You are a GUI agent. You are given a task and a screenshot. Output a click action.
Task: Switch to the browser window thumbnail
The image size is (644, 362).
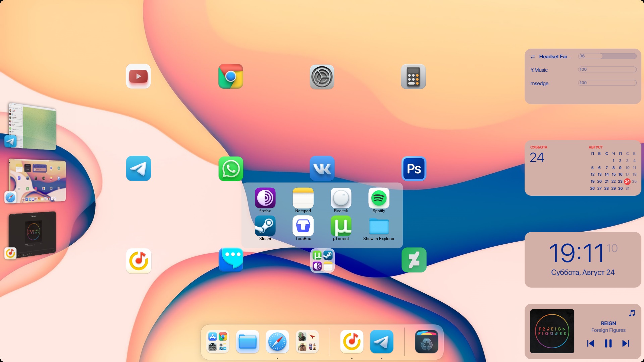(37, 180)
